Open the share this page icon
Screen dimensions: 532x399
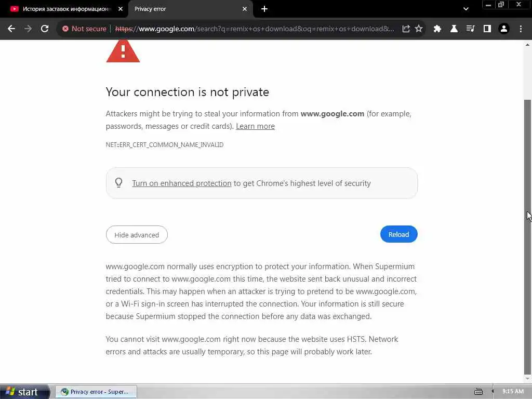point(406,29)
